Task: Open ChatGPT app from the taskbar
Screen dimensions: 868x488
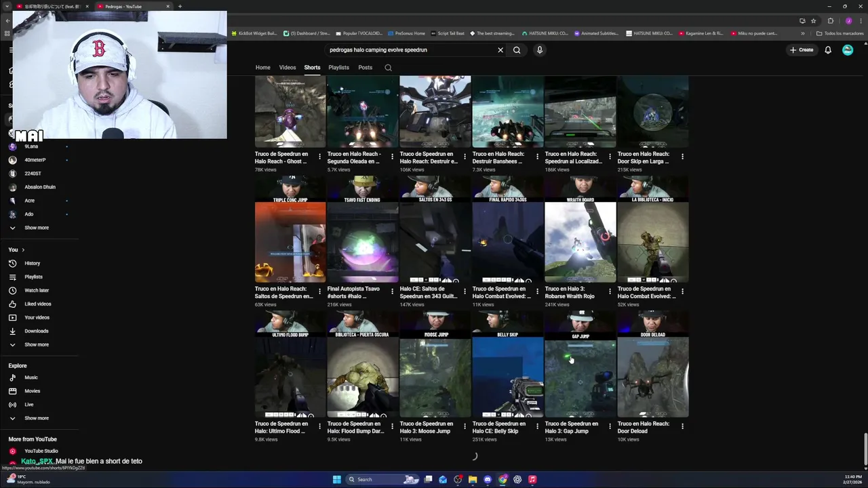Action: [517, 479]
